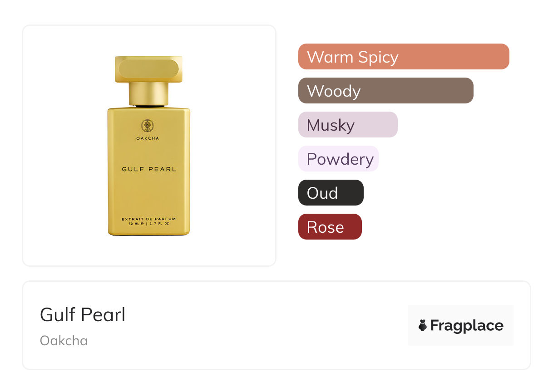The image size is (553, 392).
Task: Choose the Powdery accord tag
Action: [338, 159]
